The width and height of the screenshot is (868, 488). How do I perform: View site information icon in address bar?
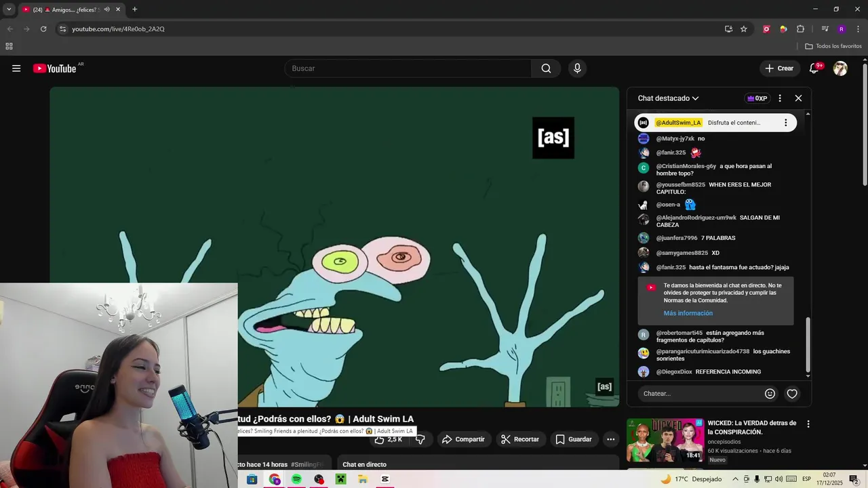[x=62, y=29]
